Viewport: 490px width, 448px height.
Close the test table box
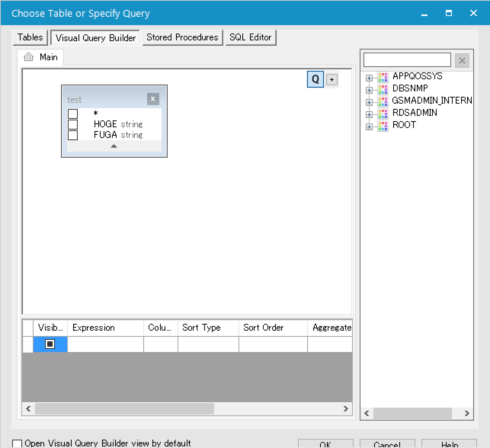(153, 99)
